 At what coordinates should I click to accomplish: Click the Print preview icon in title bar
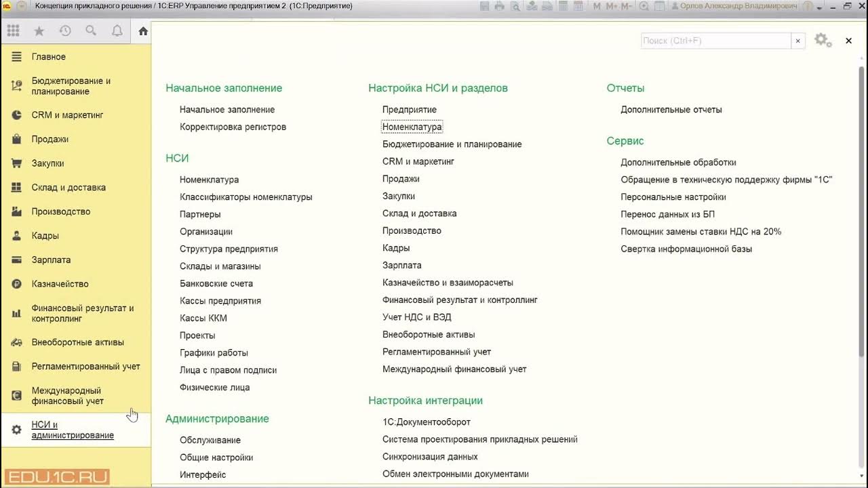click(x=515, y=6)
